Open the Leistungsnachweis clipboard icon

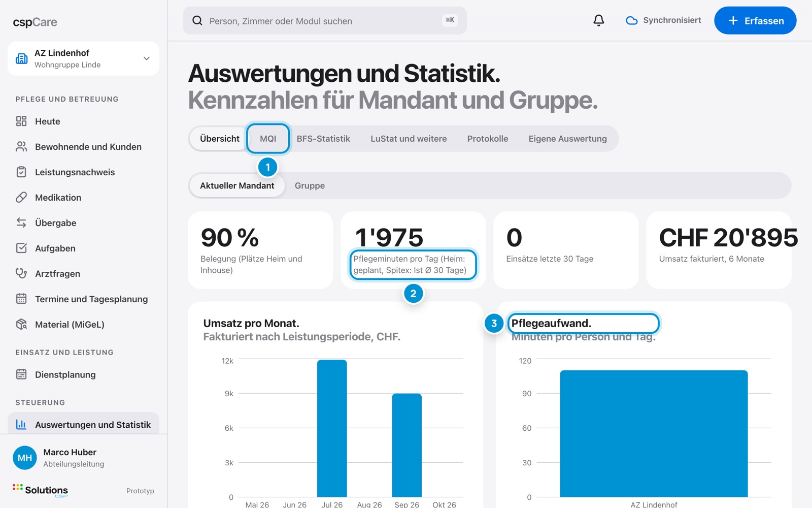point(21,172)
